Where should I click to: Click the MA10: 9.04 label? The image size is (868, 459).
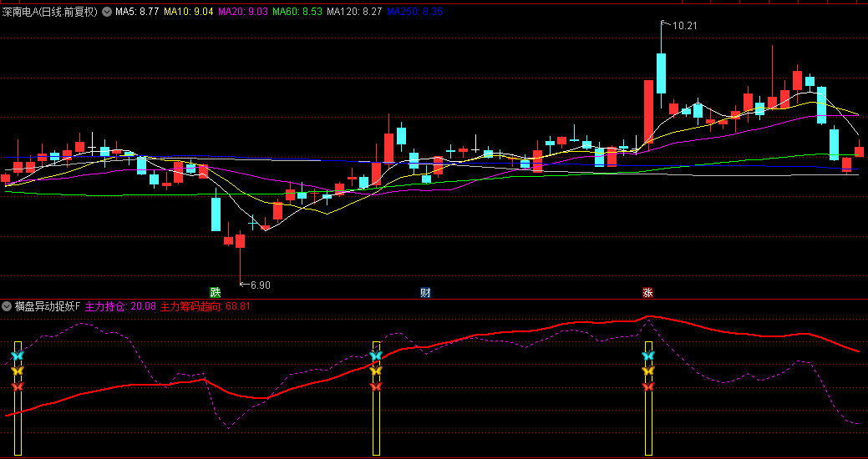click(189, 12)
